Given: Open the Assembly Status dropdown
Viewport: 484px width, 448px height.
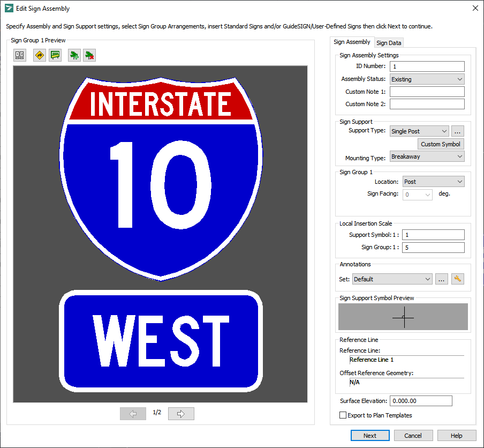Looking at the screenshot, I should point(427,79).
